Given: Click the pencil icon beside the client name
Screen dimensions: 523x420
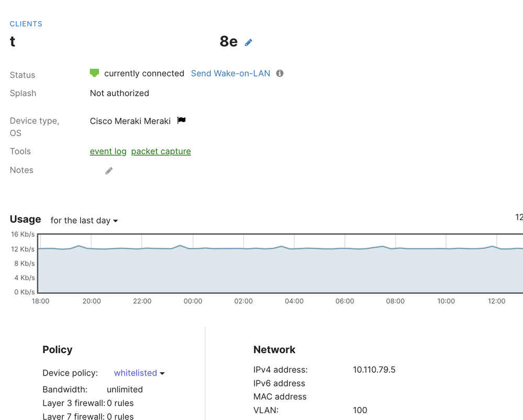Looking at the screenshot, I should pos(248,42).
